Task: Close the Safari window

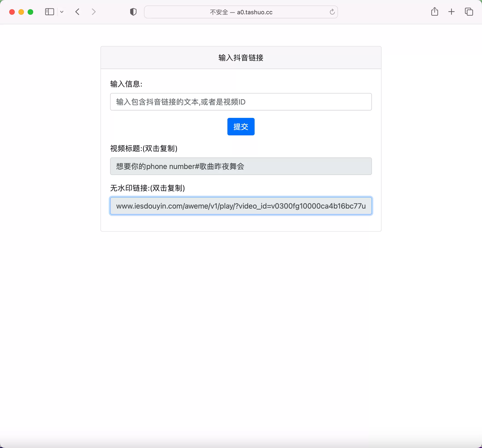Action: coord(12,12)
